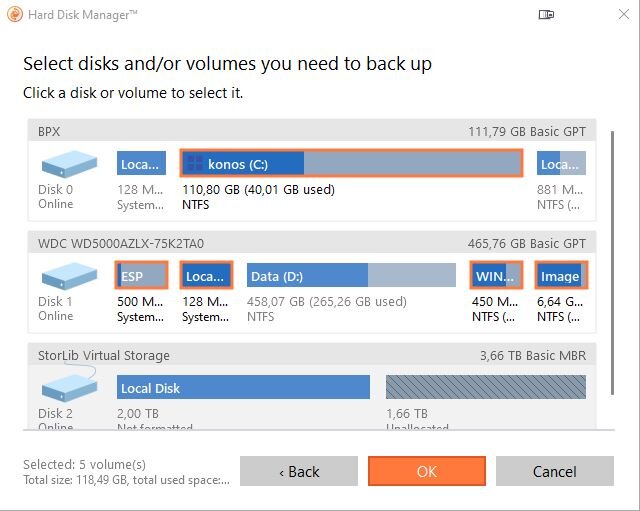Click the Hard Disk Manager app logo

coord(14,15)
